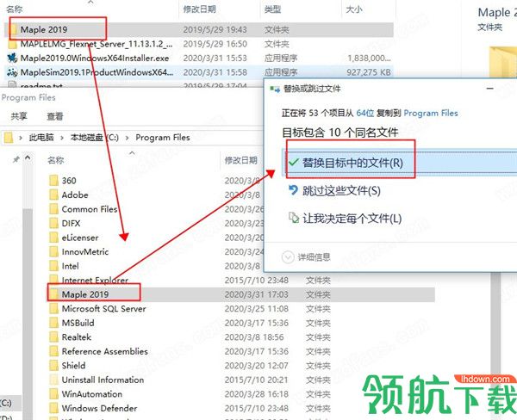Click the InnovMetric folder icon
The height and width of the screenshot is (420, 517).
point(53,251)
